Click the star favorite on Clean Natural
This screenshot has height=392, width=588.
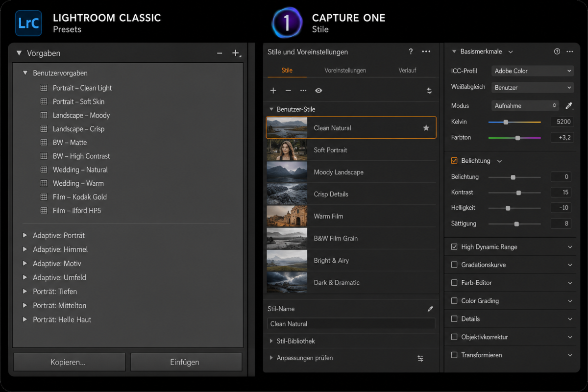(426, 128)
